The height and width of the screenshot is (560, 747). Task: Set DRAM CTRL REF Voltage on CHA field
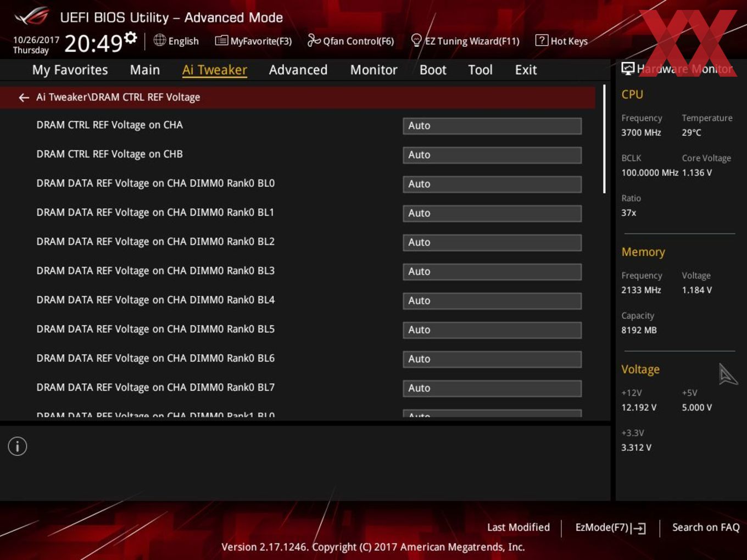coord(492,126)
